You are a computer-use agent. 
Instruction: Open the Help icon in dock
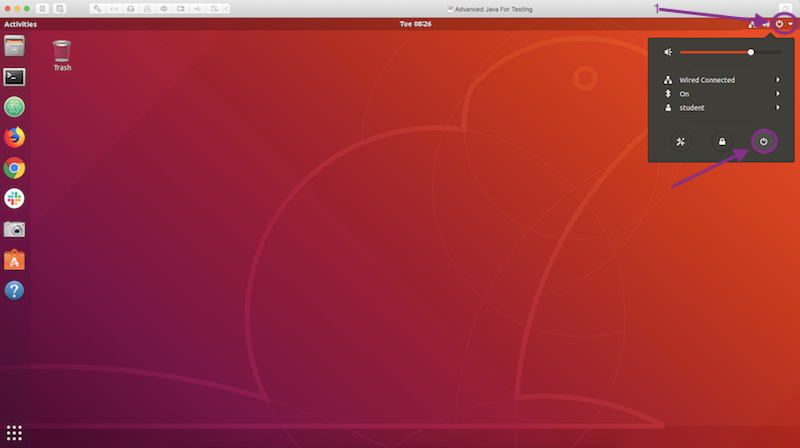(x=14, y=290)
